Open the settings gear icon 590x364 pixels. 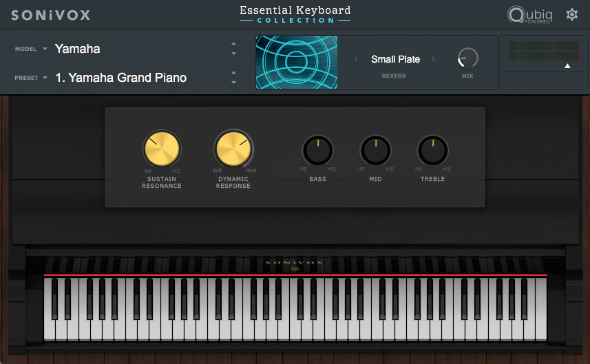pyautogui.click(x=571, y=14)
